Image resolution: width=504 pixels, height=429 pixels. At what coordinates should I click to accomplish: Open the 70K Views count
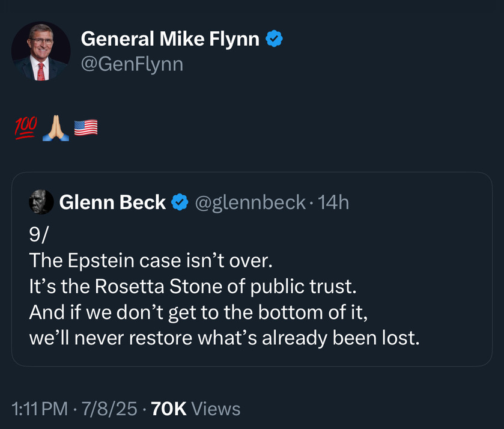tap(195, 409)
